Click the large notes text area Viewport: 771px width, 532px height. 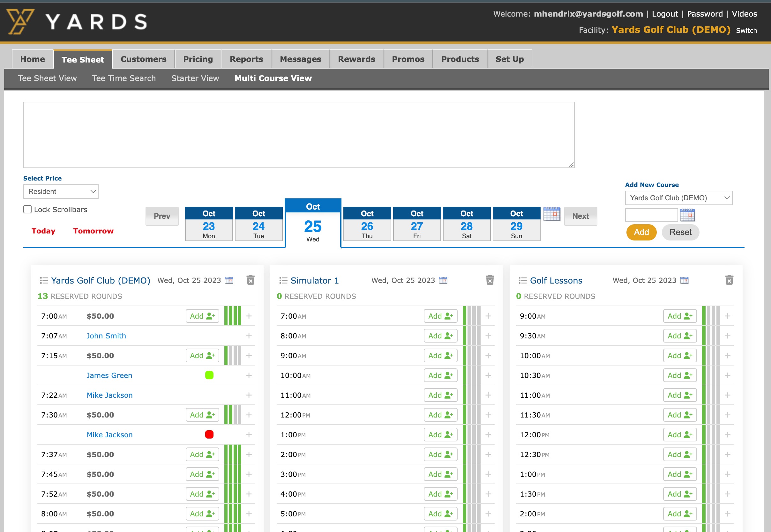(298, 135)
